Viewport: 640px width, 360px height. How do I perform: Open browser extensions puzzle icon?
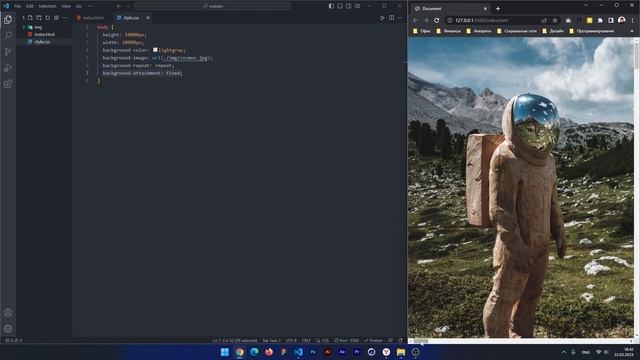pyautogui.click(x=600, y=20)
